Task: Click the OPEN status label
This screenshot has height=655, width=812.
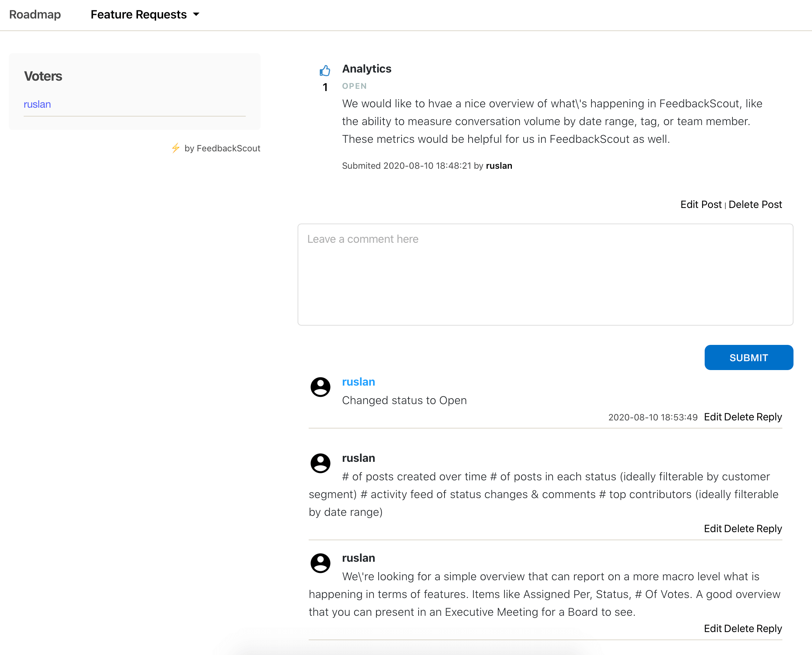Action: pyautogui.click(x=354, y=86)
